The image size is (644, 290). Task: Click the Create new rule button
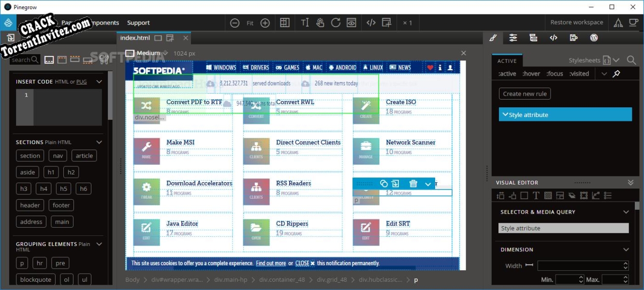[525, 94]
